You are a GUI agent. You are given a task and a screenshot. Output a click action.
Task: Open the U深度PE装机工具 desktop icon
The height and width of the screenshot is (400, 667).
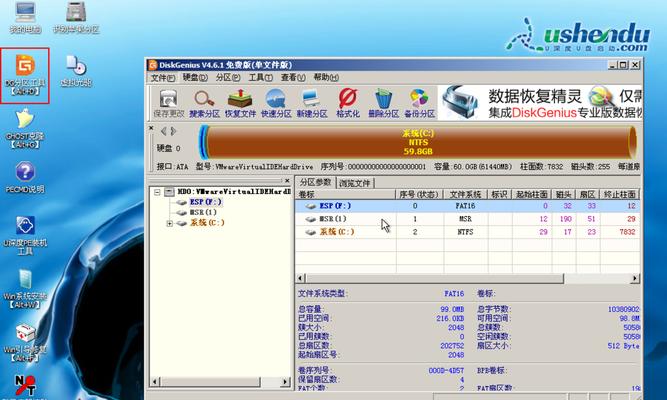[x=25, y=235]
